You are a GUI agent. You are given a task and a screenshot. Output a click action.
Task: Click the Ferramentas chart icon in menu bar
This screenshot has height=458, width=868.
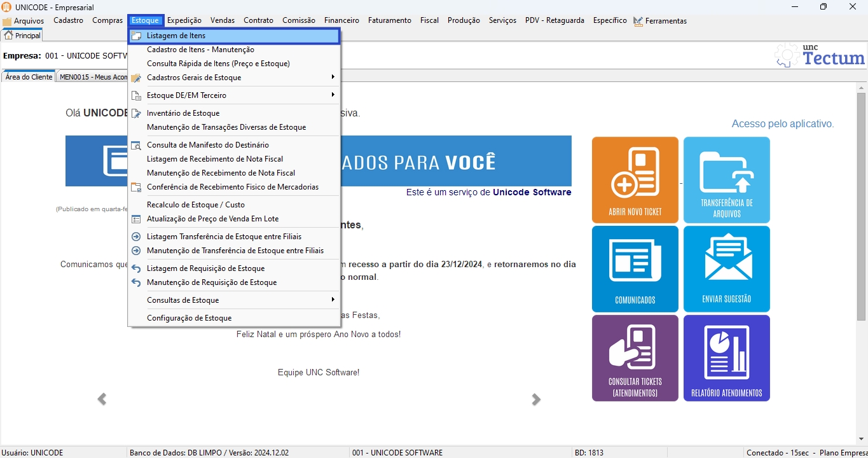pyautogui.click(x=638, y=21)
